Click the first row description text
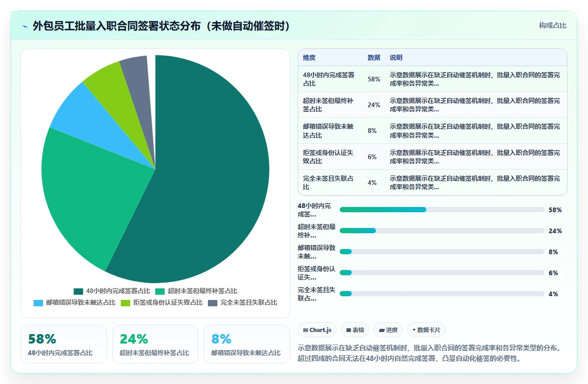Image resolution: width=588 pixels, height=384 pixels. tap(475, 79)
